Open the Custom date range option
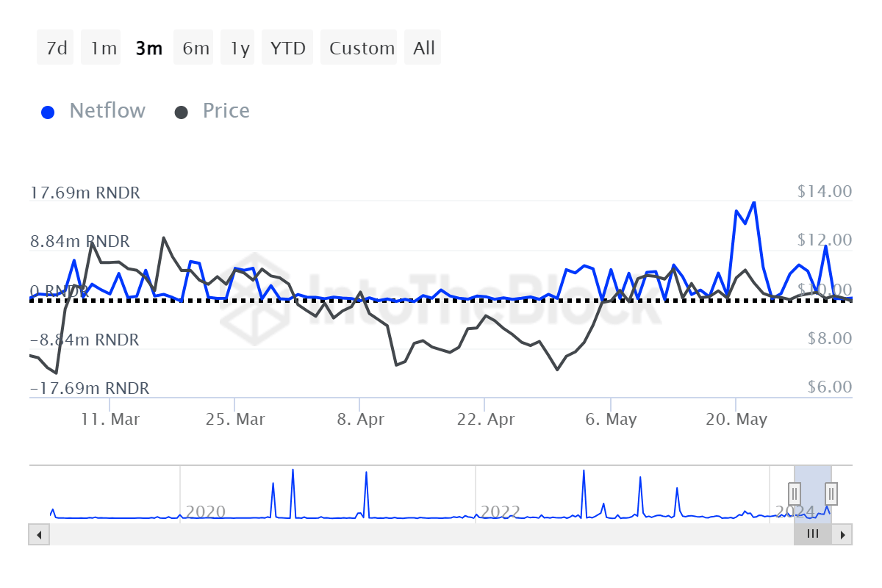The image size is (882, 588). point(362,48)
